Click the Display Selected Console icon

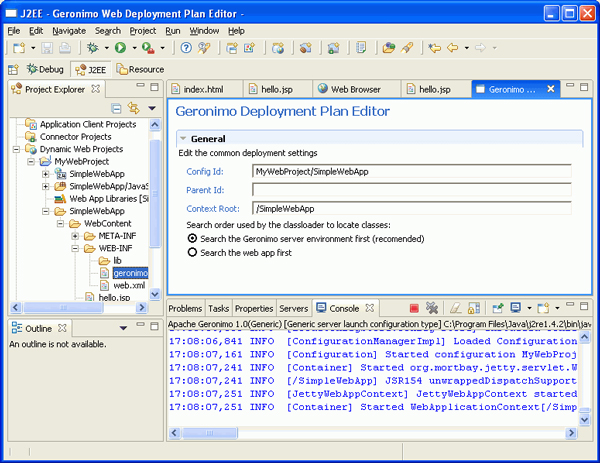[516, 308]
